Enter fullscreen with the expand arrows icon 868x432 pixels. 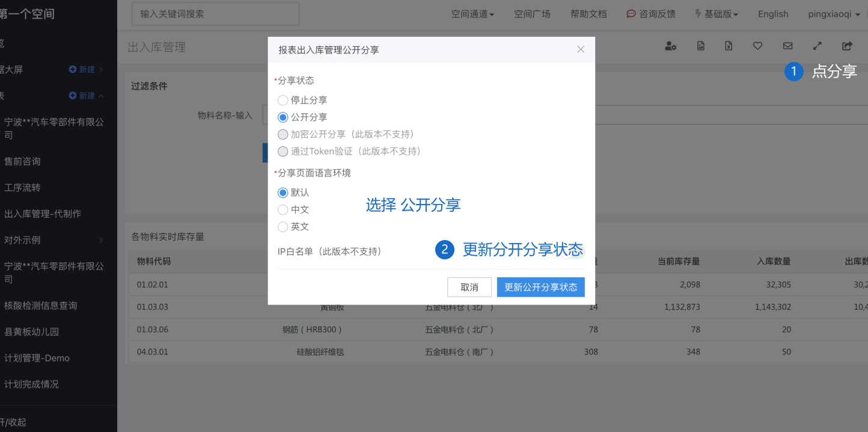pos(818,46)
